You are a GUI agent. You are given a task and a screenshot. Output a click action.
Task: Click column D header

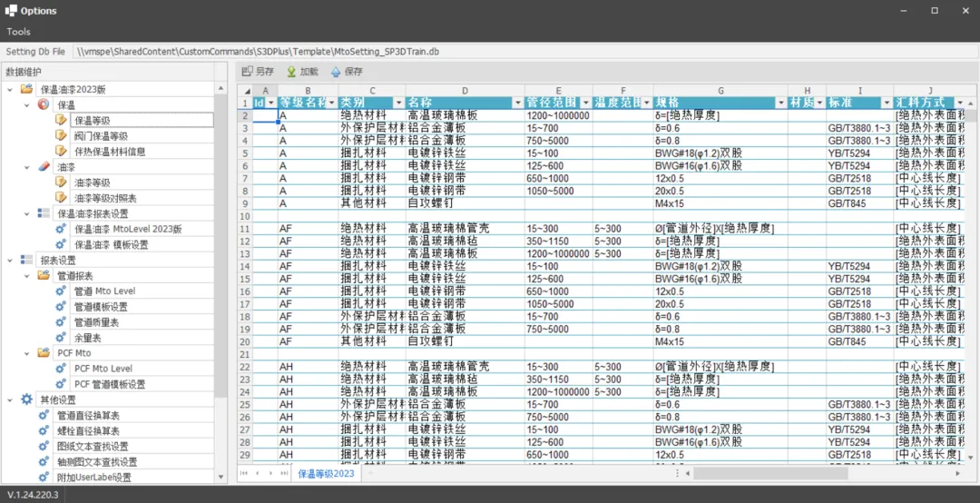pos(465,91)
